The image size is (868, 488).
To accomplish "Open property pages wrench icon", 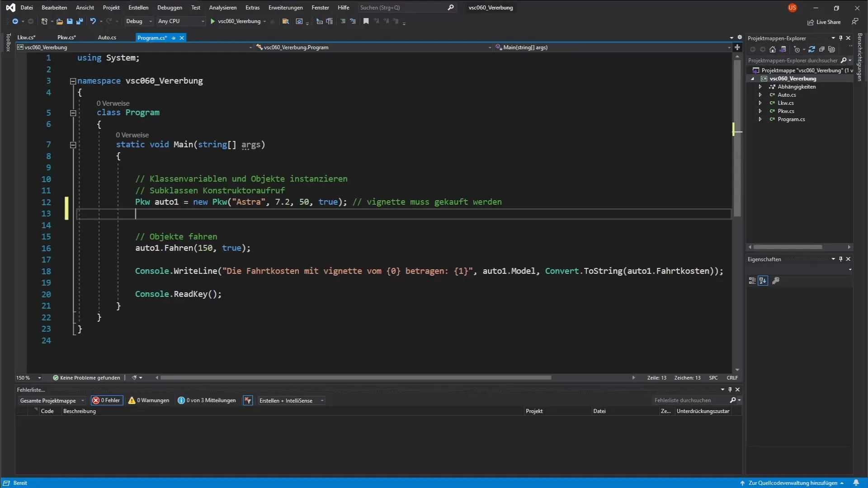I will (776, 281).
